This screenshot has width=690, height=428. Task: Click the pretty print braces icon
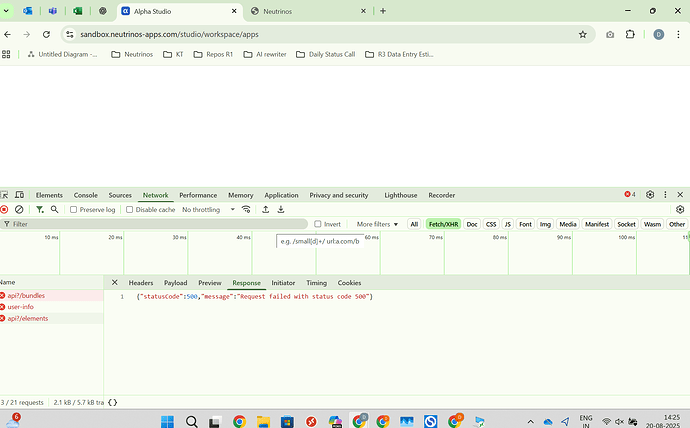tap(113, 402)
